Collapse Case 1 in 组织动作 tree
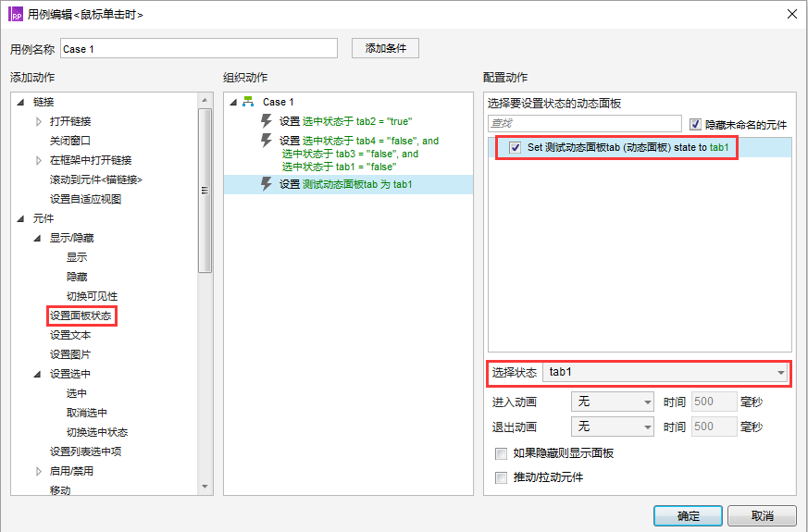 pos(233,102)
